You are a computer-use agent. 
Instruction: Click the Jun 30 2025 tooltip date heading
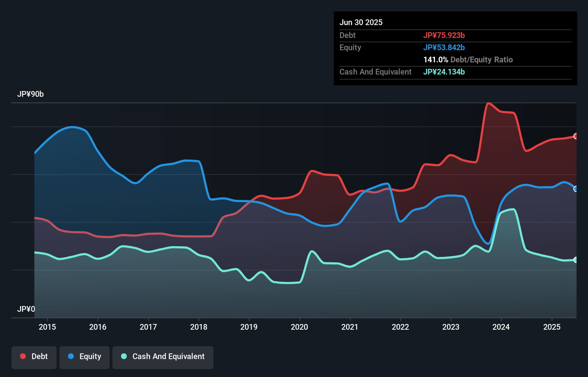tap(361, 22)
